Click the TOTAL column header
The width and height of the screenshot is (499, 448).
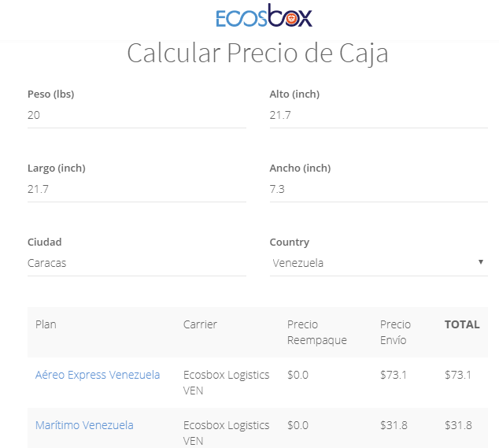coord(462,324)
